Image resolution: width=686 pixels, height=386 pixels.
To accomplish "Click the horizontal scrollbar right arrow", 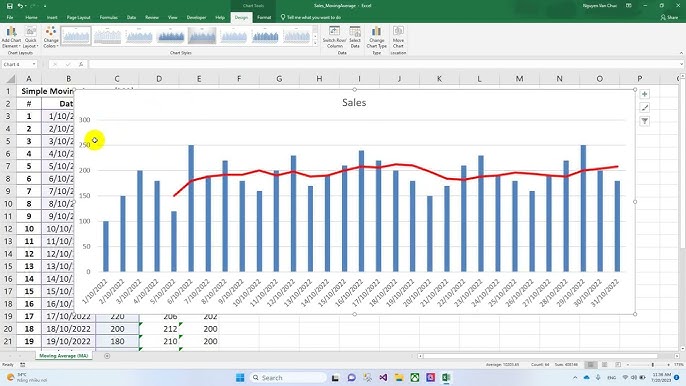I will coord(678,356).
